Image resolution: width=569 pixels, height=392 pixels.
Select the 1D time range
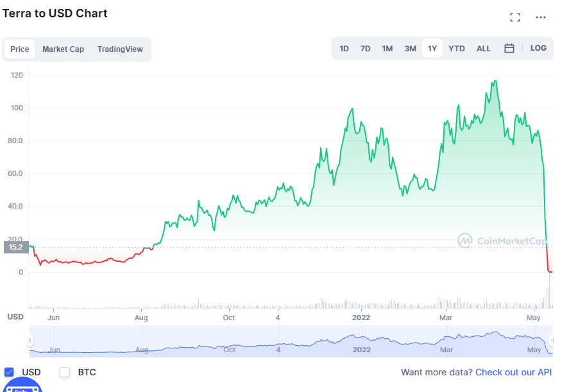(x=344, y=48)
